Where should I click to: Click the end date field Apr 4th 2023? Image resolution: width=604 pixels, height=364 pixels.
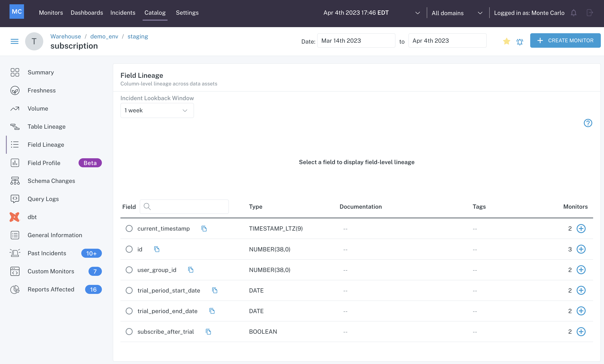(447, 41)
